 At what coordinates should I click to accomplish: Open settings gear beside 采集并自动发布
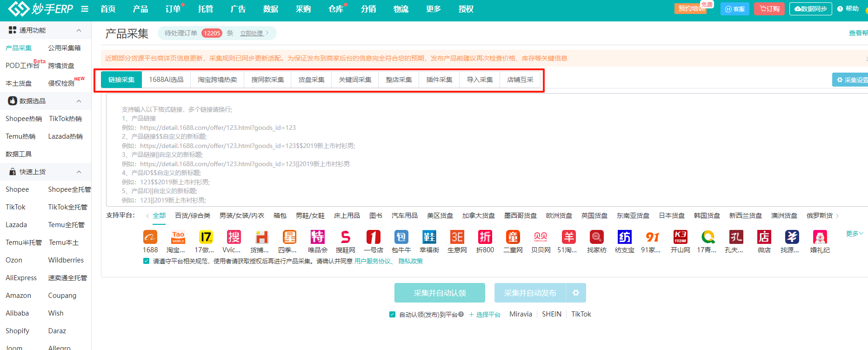(576, 293)
